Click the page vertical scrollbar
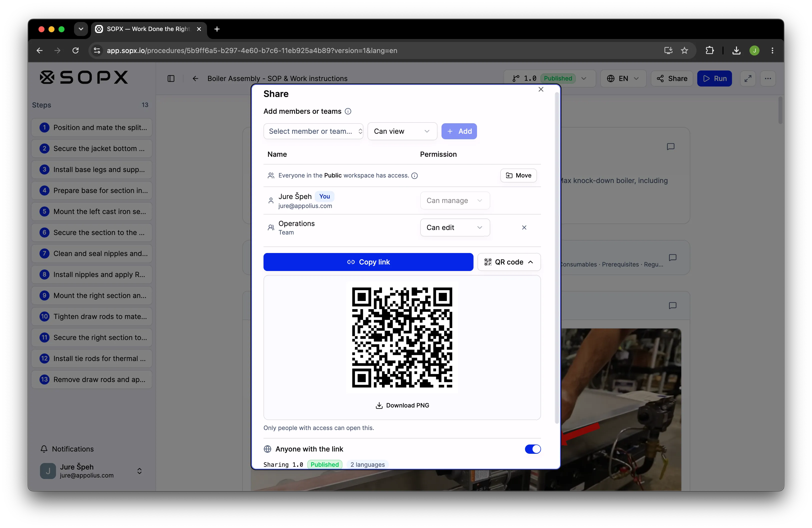The image size is (812, 528). [x=780, y=110]
